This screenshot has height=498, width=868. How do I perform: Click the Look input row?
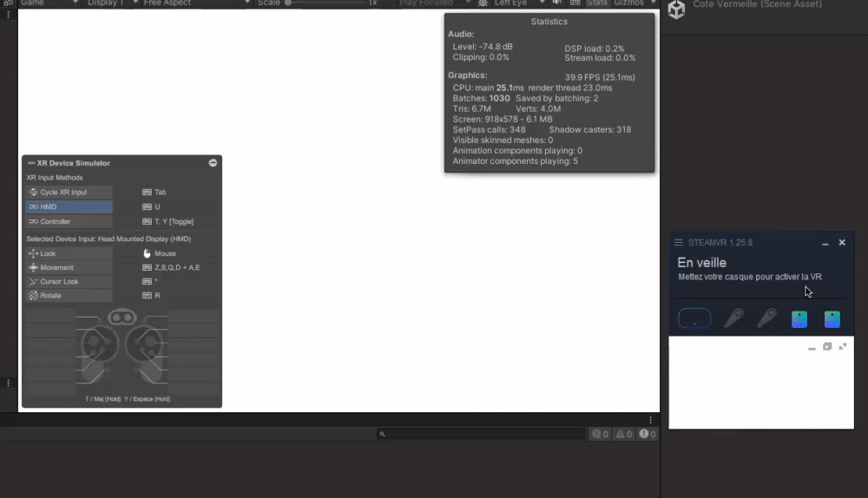point(69,253)
